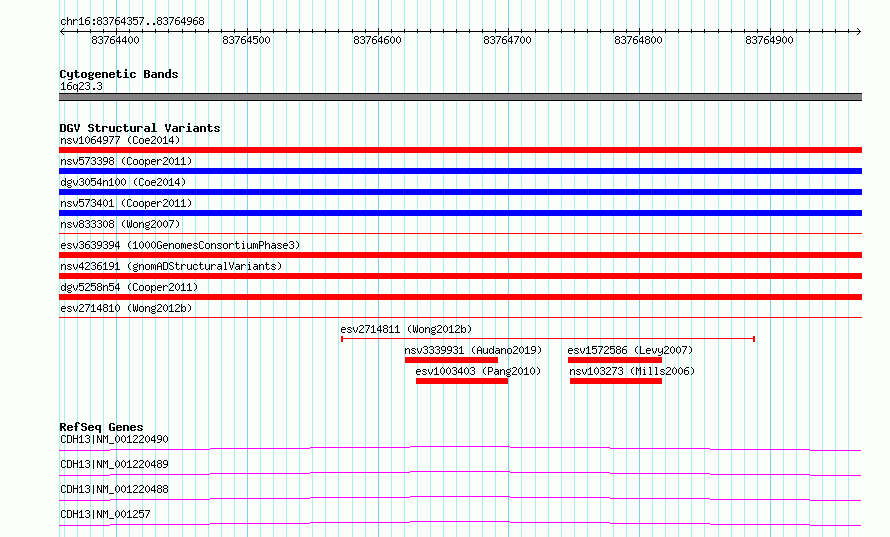The width and height of the screenshot is (890, 537).
Task: Click the left arrow end of the ruler
Action: 62,31
